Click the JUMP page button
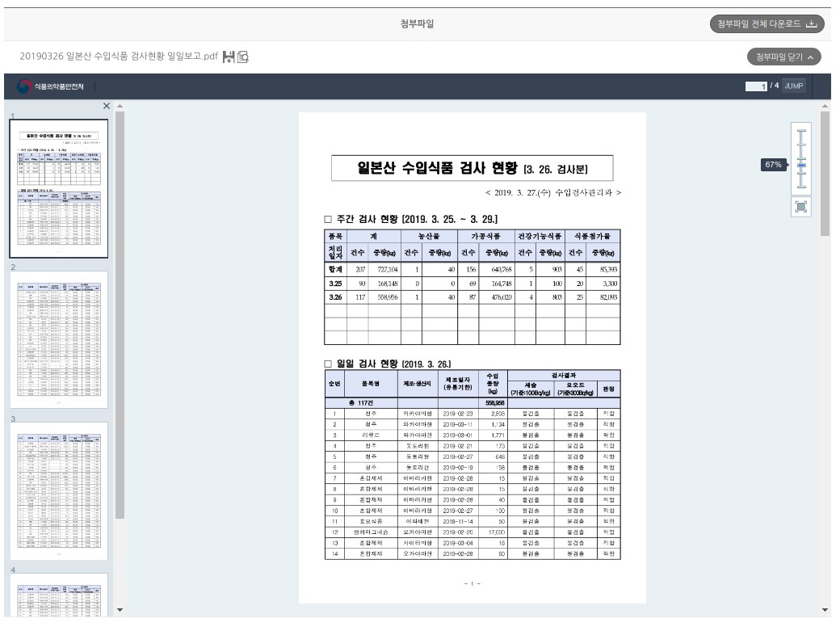This screenshot has width=840, height=631. [x=793, y=86]
